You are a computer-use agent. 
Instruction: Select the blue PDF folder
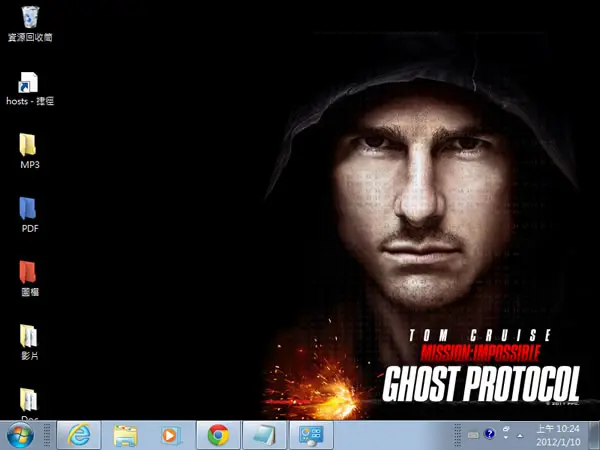(x=30, y=215)
